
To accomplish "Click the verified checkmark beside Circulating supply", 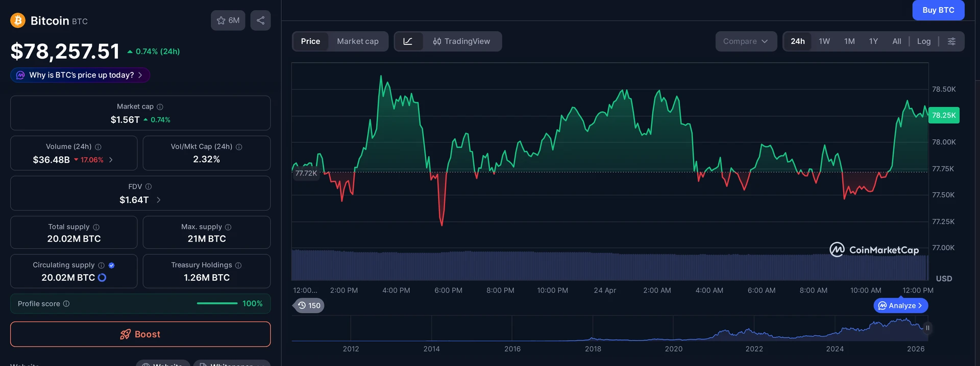I will (x=111, y=265).
